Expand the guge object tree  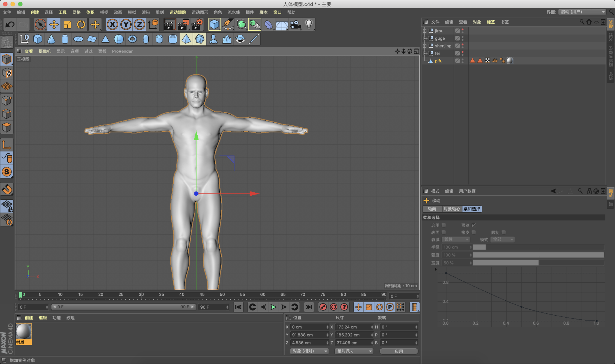tap(425, 38)
